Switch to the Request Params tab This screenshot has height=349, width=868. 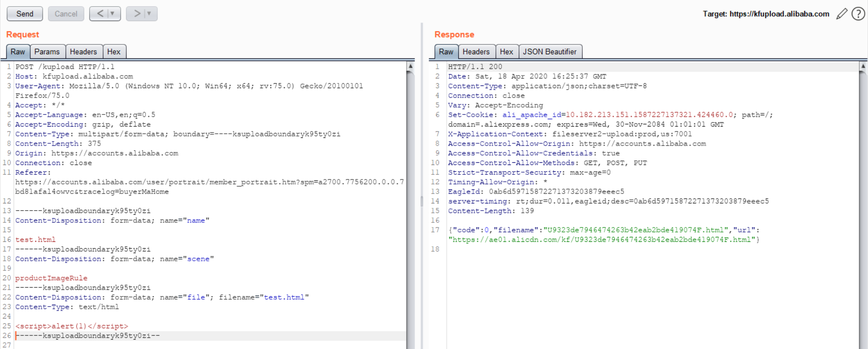click(47, 52)
